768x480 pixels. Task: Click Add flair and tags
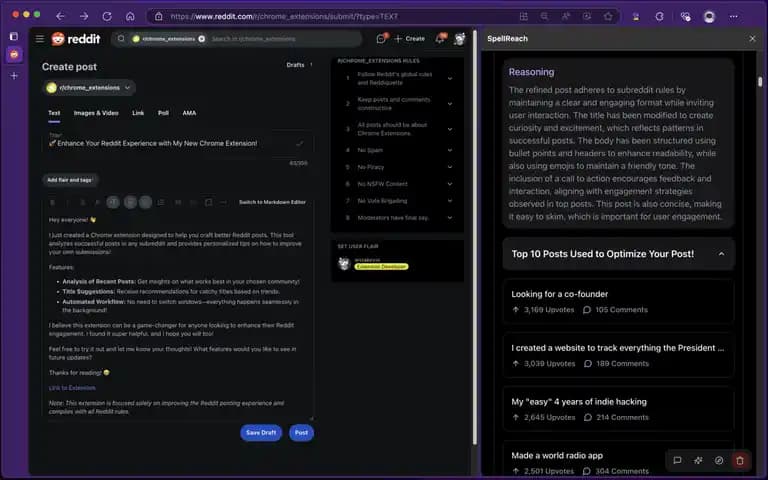click(x=70, y=180)
